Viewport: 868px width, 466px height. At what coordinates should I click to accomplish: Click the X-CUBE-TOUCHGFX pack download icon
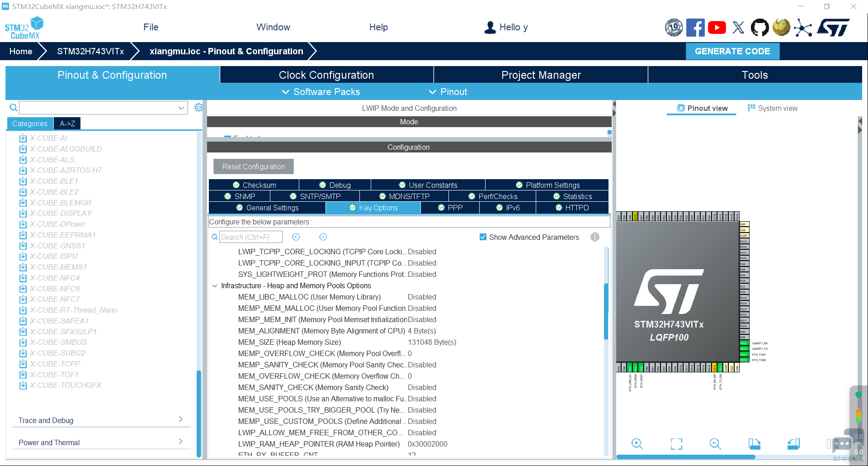click(23, 385)
